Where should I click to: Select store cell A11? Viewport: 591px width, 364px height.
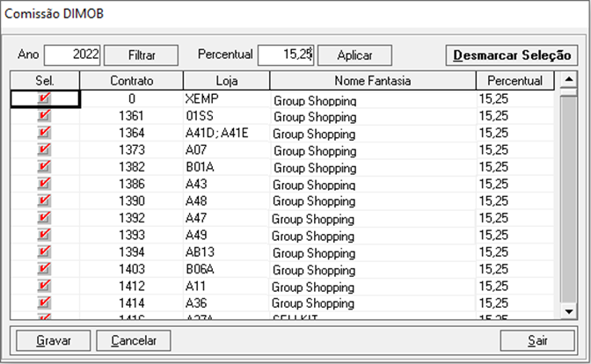coord(227,286)
